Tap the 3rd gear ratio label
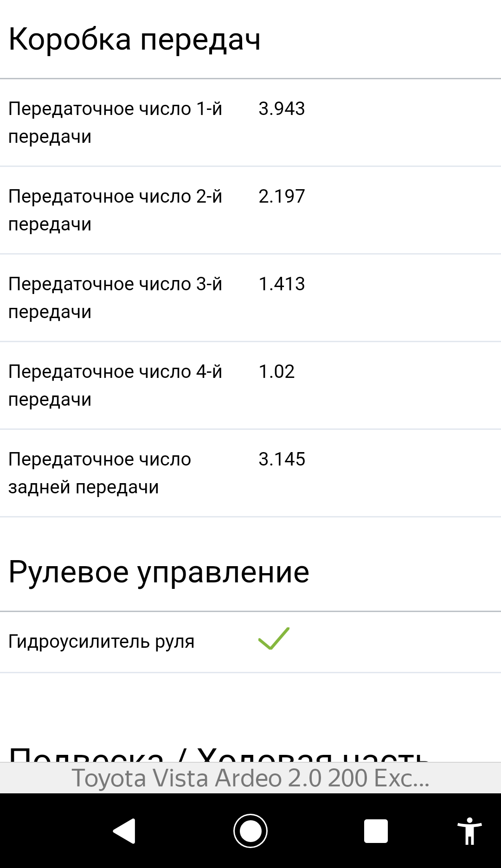The height and width of the screenshot is (868, 501). click(115, 298)
